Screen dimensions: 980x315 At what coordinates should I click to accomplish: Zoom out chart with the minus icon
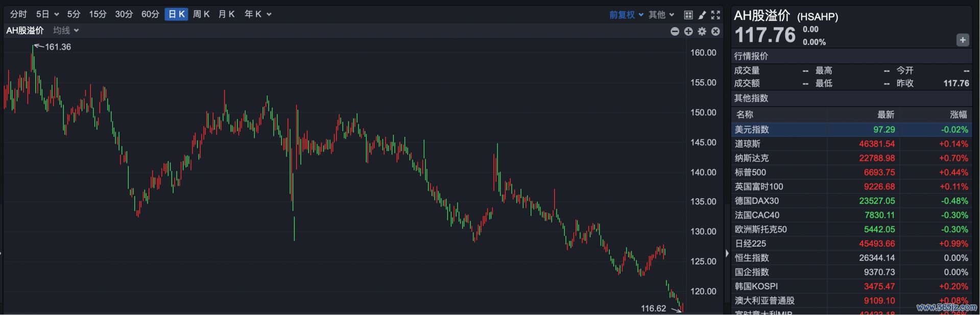tap(675, 32)
